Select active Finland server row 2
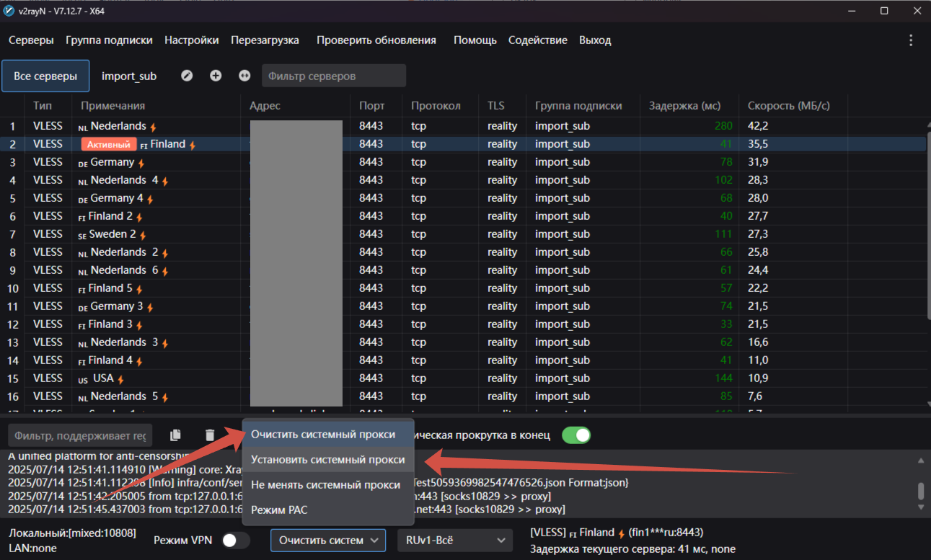 [463, 144]
